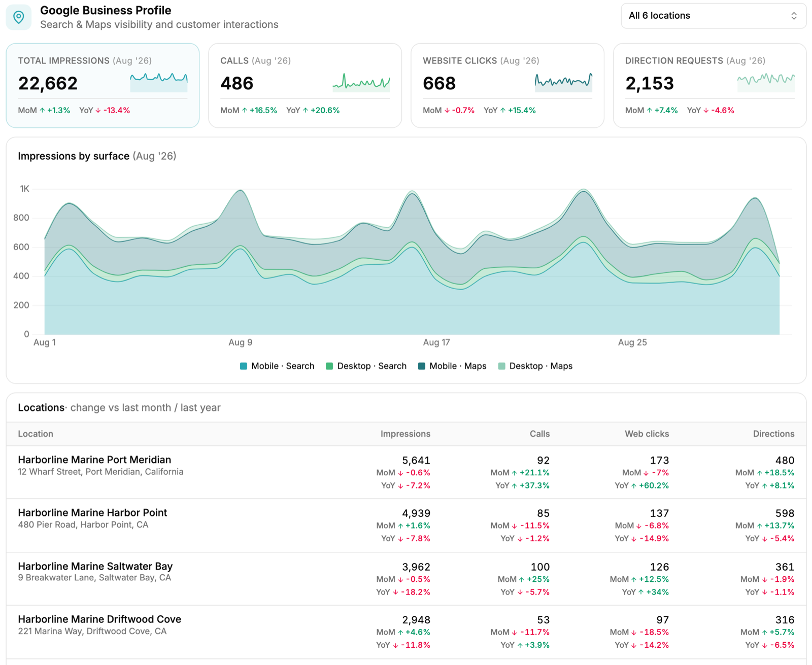
Task: Click the 100 calls value for Saltwater Bay
Action: [x=540, y=567]
